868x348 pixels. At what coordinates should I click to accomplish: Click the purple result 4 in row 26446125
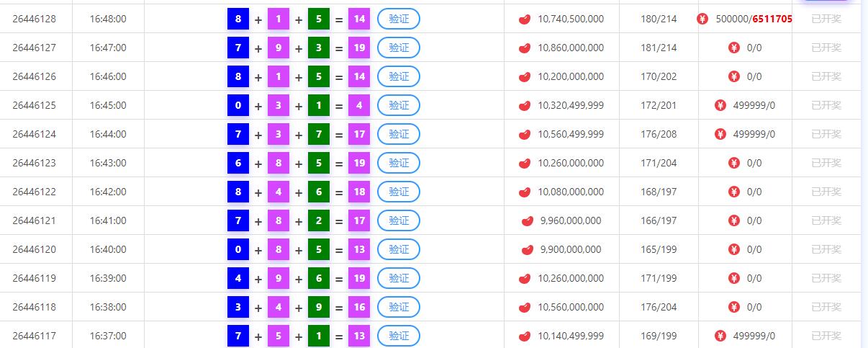coord(359,105)
